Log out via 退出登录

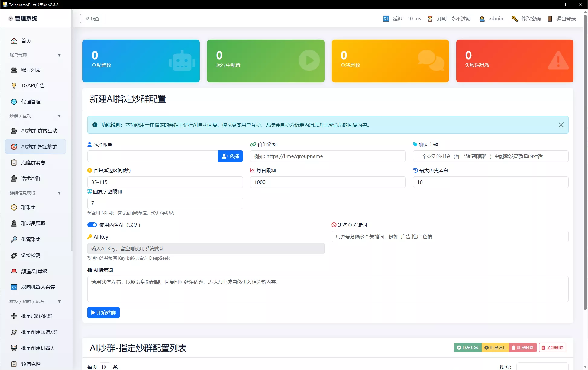tap(566, 19)
